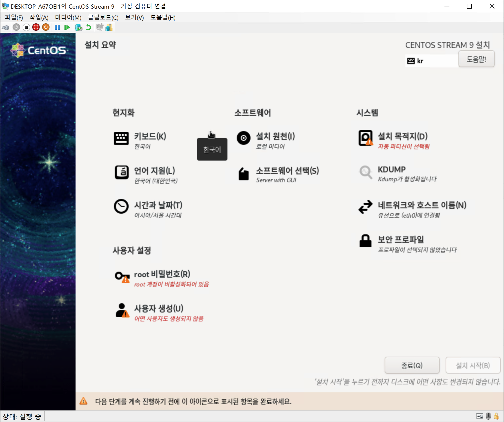
Task: Open the 미디어(M) menu
Action: coord(68,17)
